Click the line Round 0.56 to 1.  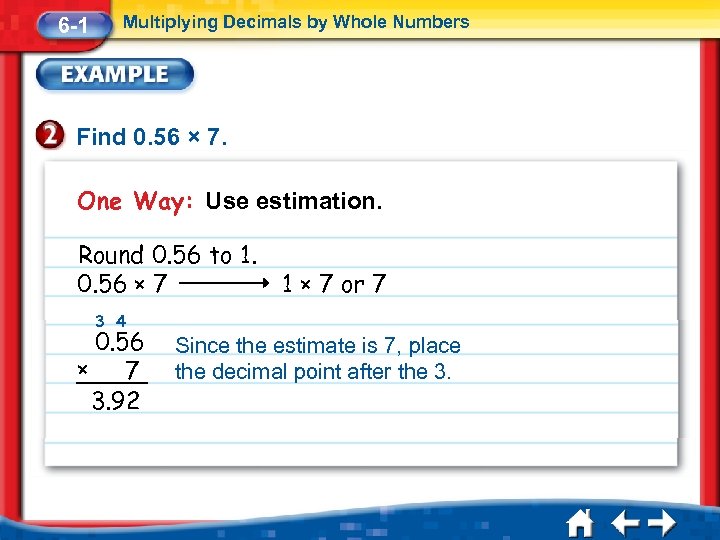point(168,254)
